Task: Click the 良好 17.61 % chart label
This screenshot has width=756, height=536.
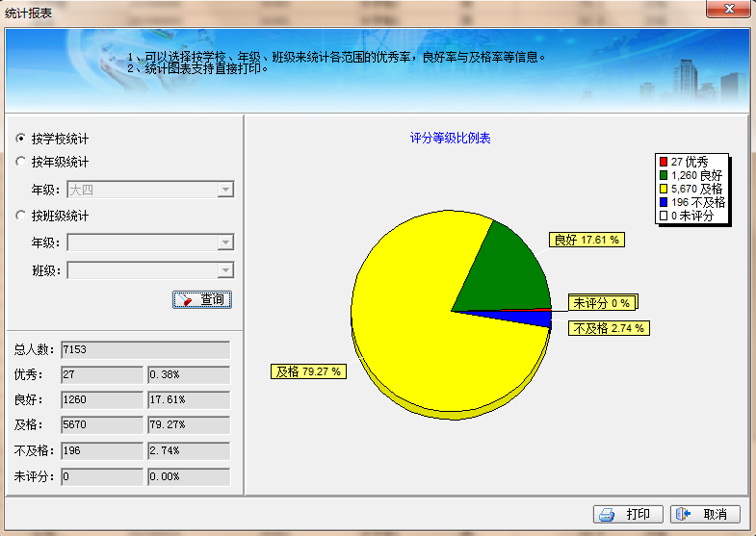Action: [587, 240]
